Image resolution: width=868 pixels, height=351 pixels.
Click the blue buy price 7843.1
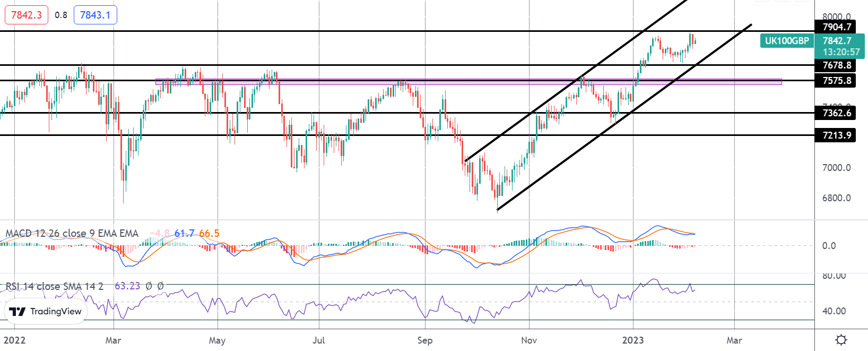tap(95, 15)
